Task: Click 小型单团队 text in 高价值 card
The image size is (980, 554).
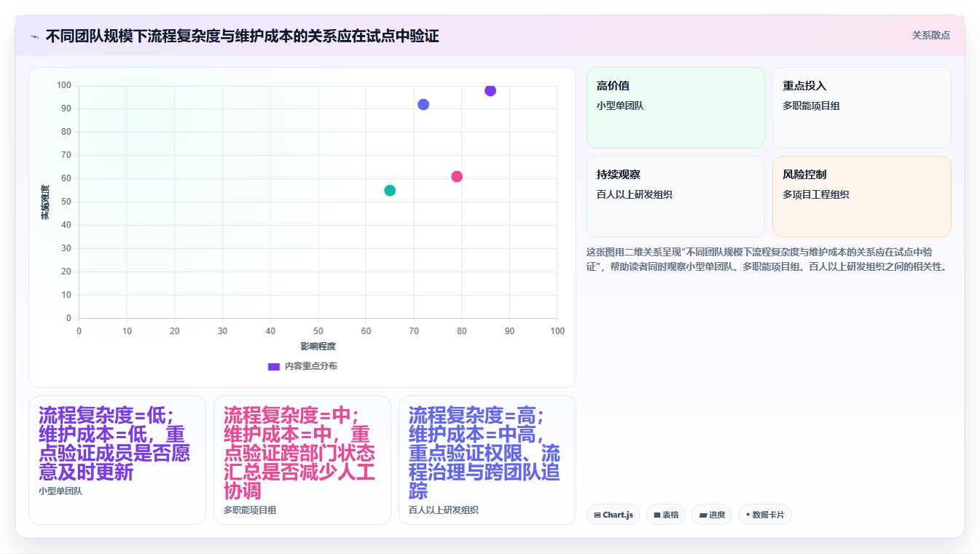Action: click(620, 106)
